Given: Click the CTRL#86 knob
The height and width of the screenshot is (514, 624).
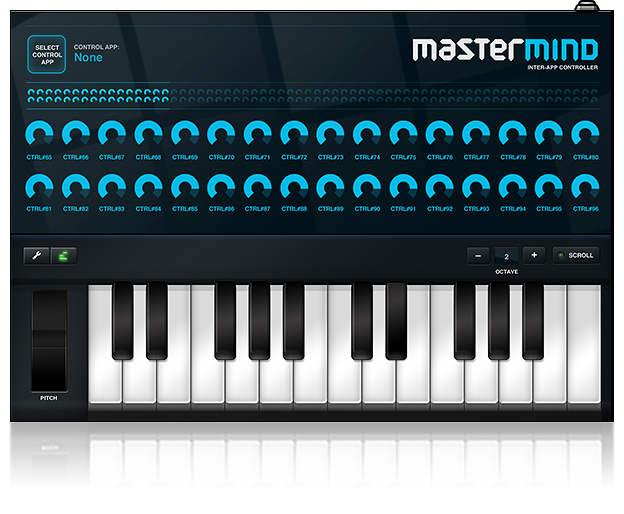Looking at the screenshot, I should pos(221,186).
